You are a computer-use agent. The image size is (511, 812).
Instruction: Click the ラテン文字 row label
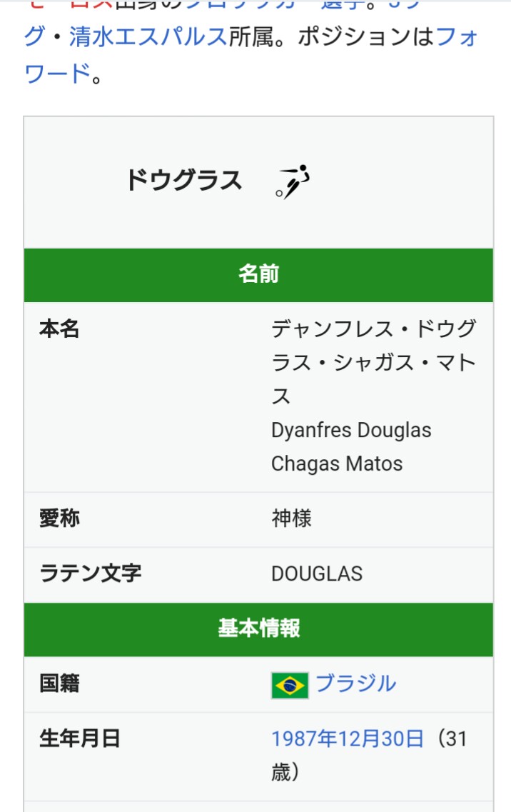[x=90, y=573]
